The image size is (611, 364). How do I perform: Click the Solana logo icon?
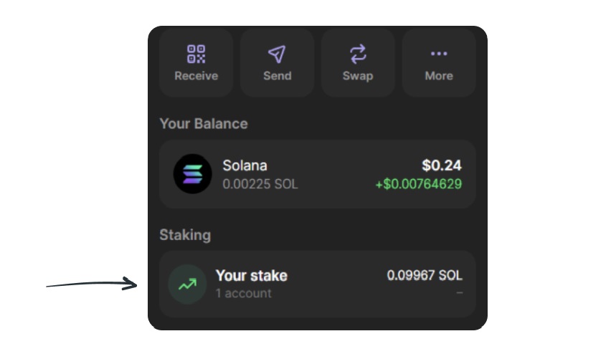click(x=192, y=173)
